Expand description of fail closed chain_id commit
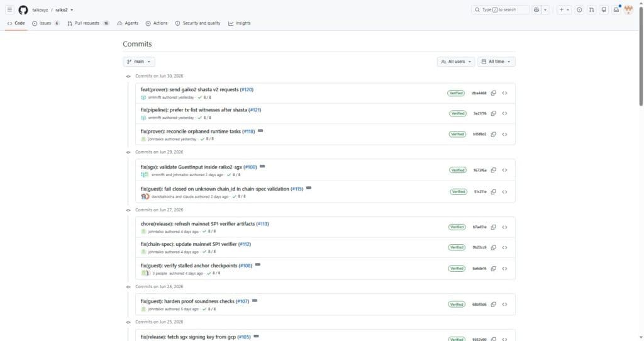This screenshot has height=341, width=644. [x=309, y=187]
